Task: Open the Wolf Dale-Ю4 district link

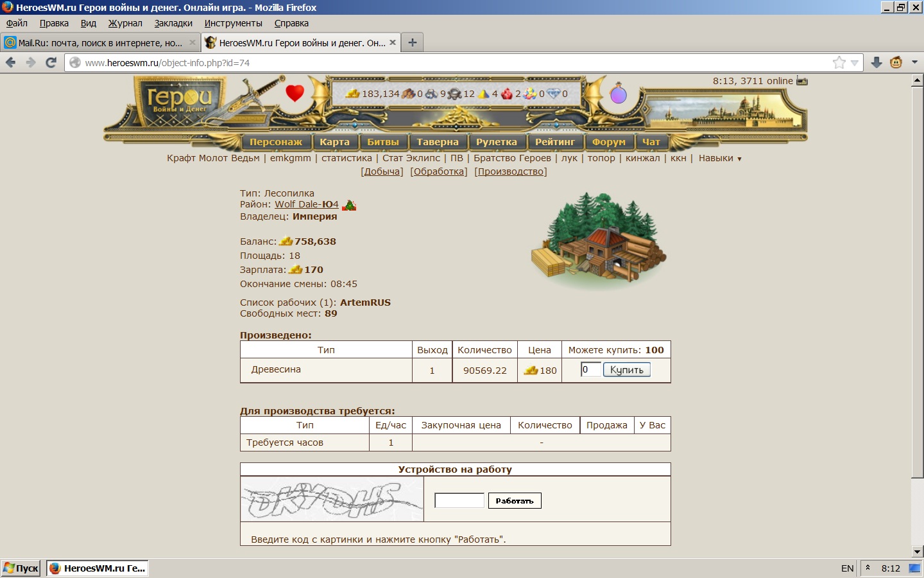Action: click(x=307, y=204)
